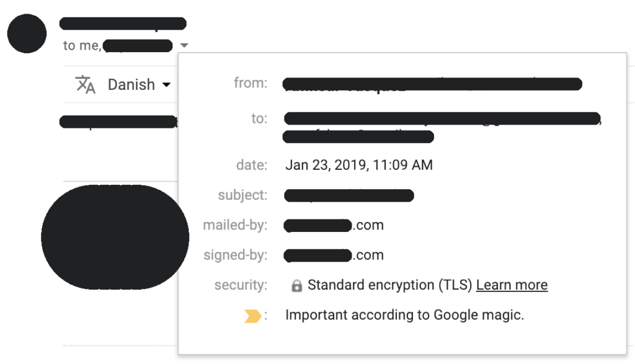Click the sender's round avatar
The image size is (635, 364).
pos(27,33)
